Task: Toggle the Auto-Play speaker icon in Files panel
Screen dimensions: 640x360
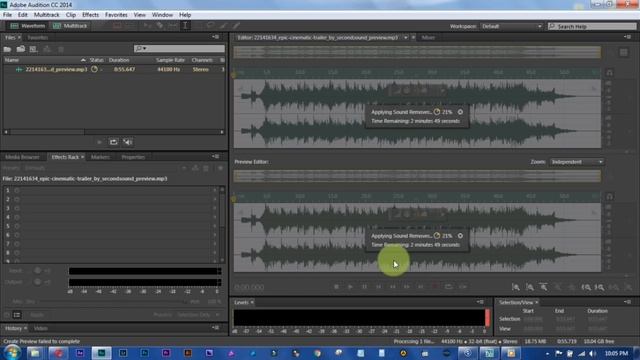Action: tap(128, 142)
